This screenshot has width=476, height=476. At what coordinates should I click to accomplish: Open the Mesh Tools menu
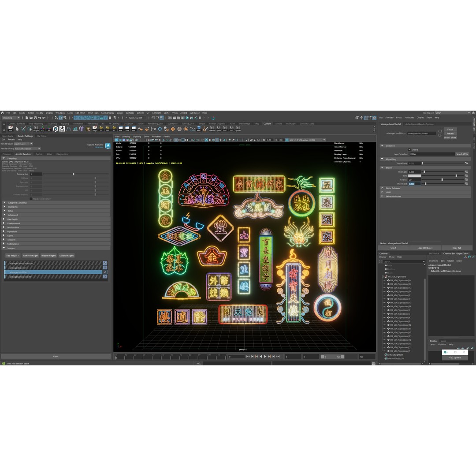[93, 113]
